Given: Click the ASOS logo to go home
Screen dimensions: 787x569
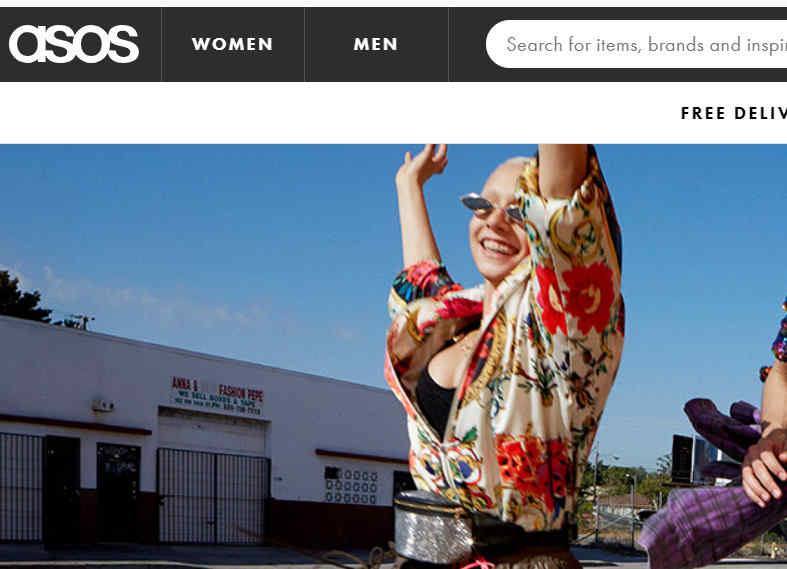Looking at the screenshot, I should point(74,44).
